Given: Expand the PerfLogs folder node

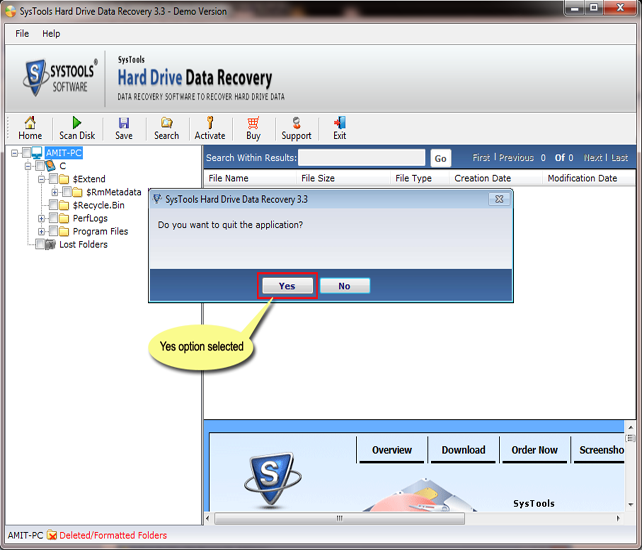Looking at the screenshot, I should pyautogui.click(x=41, y=218).
